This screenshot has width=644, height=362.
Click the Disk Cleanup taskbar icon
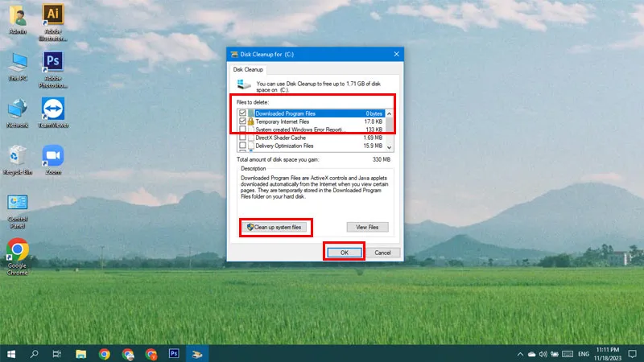[x=197, y=354]
